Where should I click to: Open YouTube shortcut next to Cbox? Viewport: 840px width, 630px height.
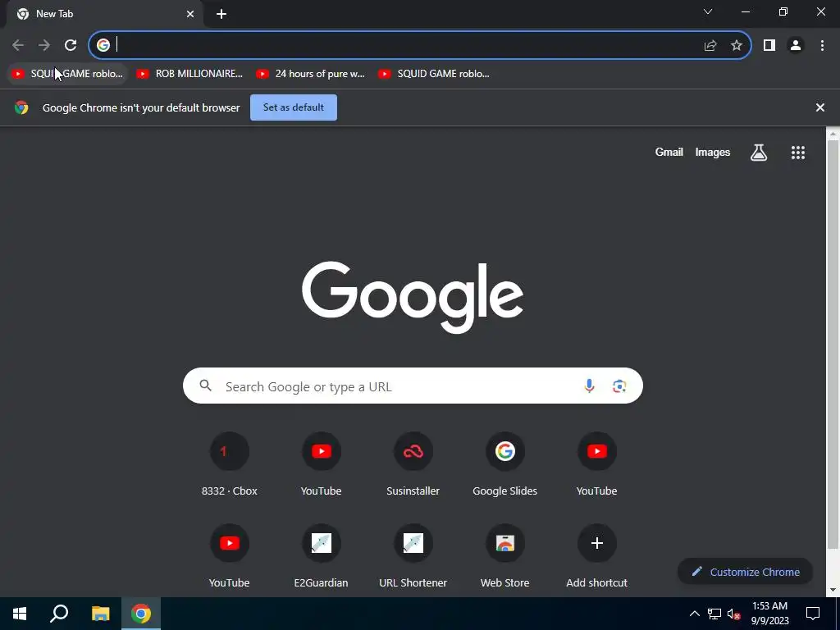(x=321, y=465)
